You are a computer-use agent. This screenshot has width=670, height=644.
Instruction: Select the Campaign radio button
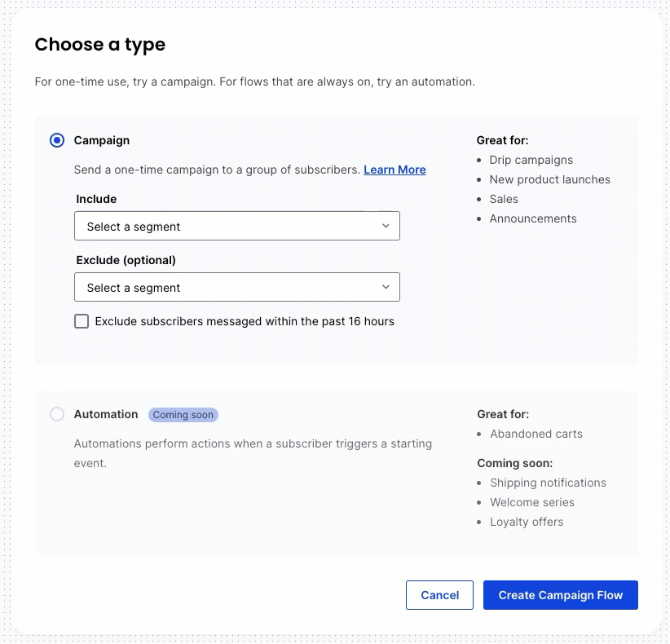(56, 140)
